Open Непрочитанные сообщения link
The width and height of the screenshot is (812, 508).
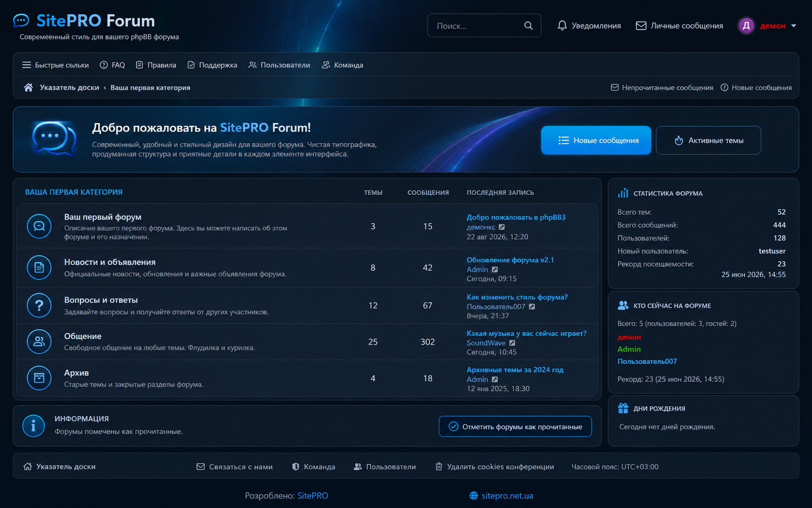coord(662,88)
